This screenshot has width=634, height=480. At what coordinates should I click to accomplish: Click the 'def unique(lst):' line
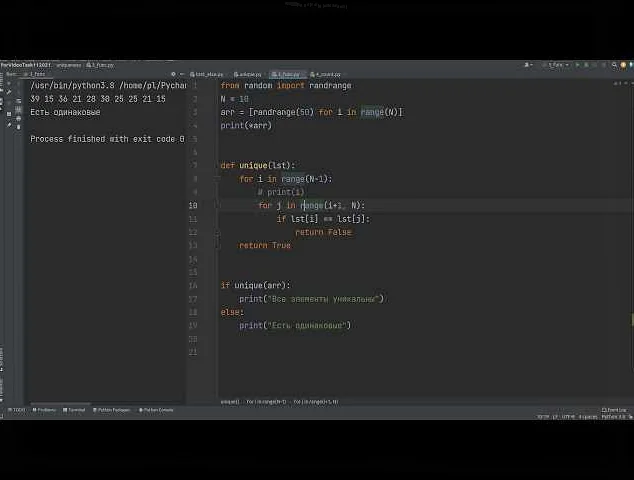tap(258, 165)
